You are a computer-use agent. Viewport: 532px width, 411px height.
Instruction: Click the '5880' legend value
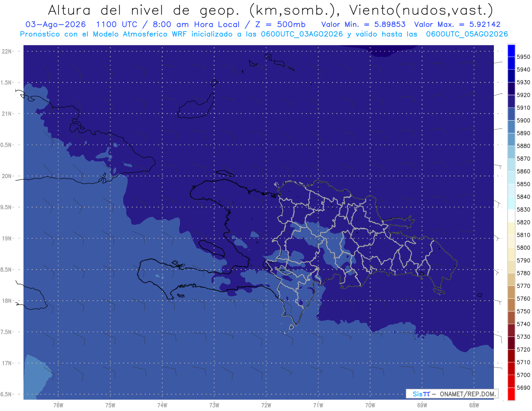click(523, 146)
